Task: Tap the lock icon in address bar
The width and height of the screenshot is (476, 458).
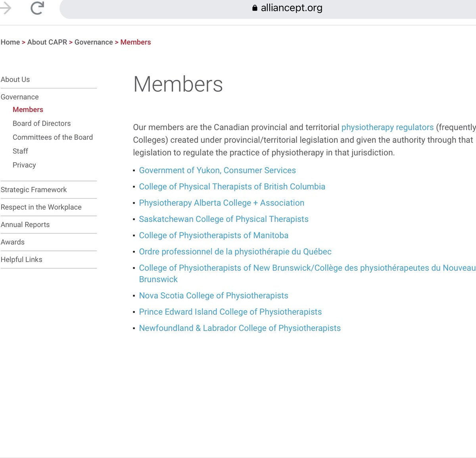Action: [255, 8]
